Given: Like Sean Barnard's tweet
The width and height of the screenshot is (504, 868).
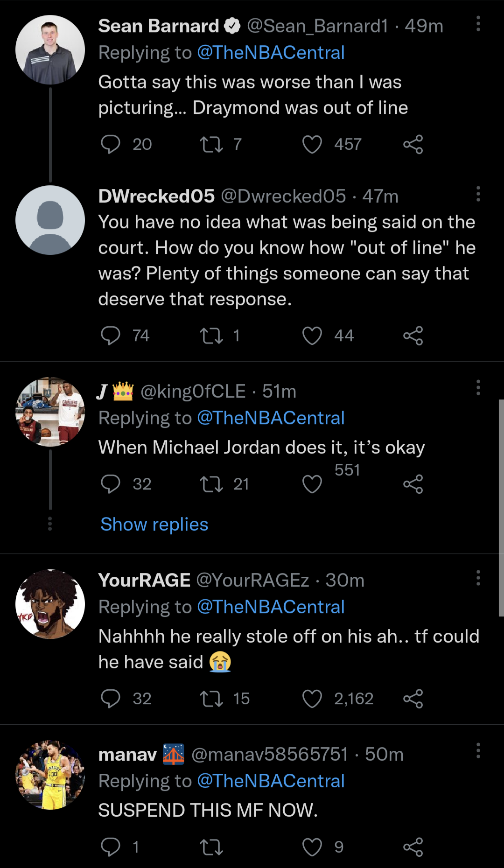Looking at the screenshot, I should (x=312, y=144).
